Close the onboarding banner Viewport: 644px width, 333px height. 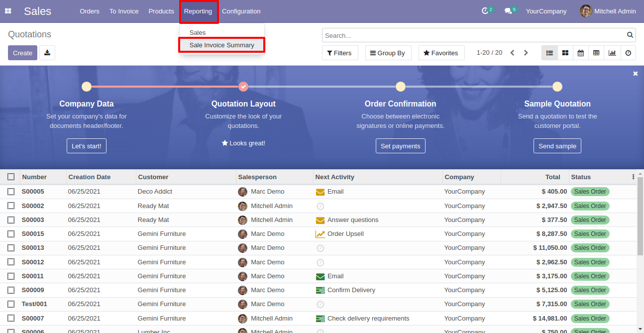click(x=635, y=74)
